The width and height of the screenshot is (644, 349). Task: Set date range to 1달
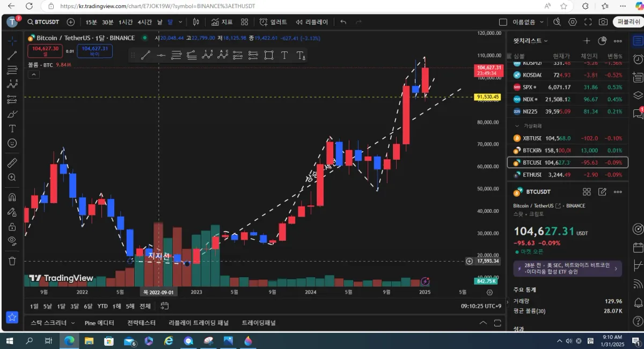(x=61, y=306)
